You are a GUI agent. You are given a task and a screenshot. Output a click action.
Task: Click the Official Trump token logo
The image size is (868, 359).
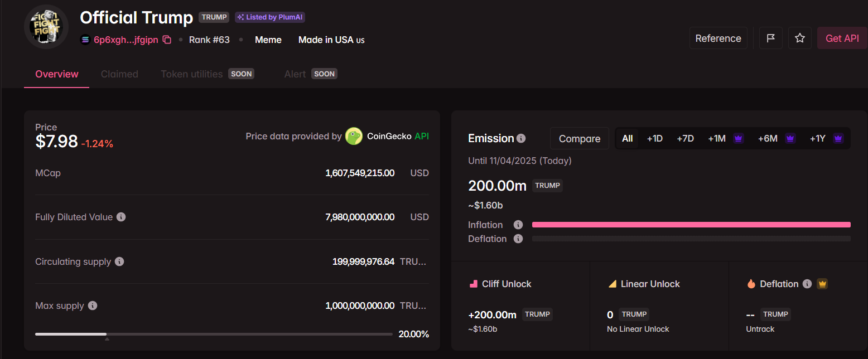pos(46,27)
